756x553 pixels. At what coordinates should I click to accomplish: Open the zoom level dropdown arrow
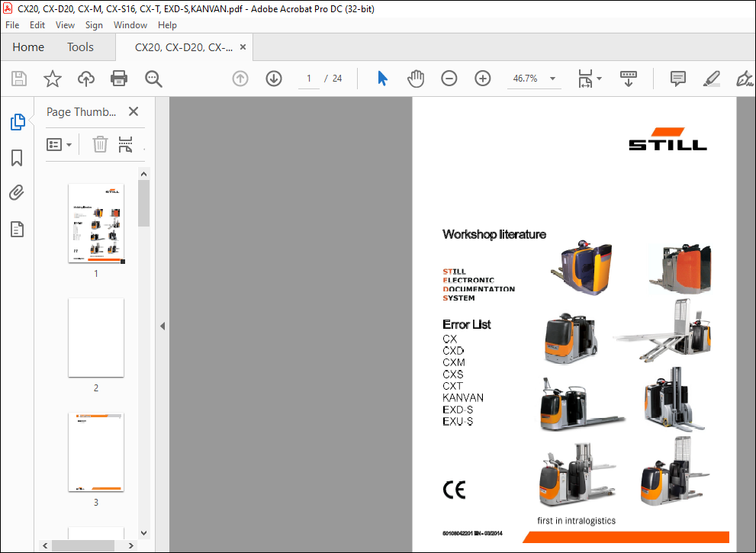[552, 78]
